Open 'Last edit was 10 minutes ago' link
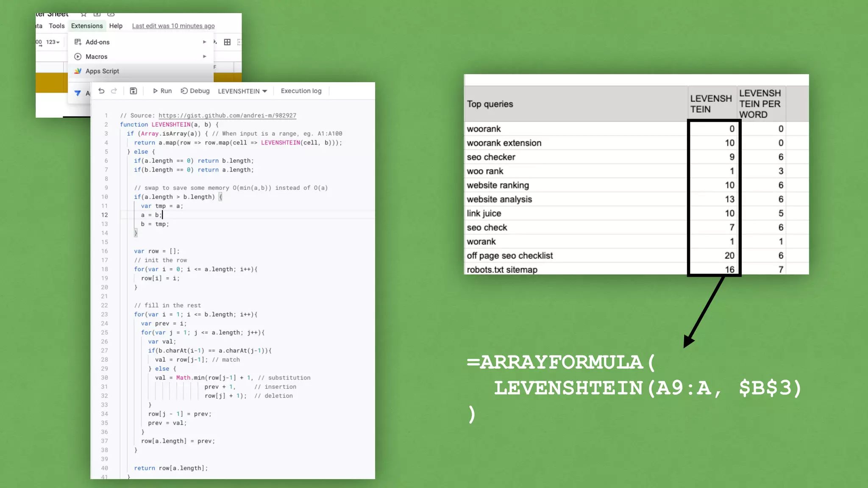 pyautogui.click(x=173, y=26)
